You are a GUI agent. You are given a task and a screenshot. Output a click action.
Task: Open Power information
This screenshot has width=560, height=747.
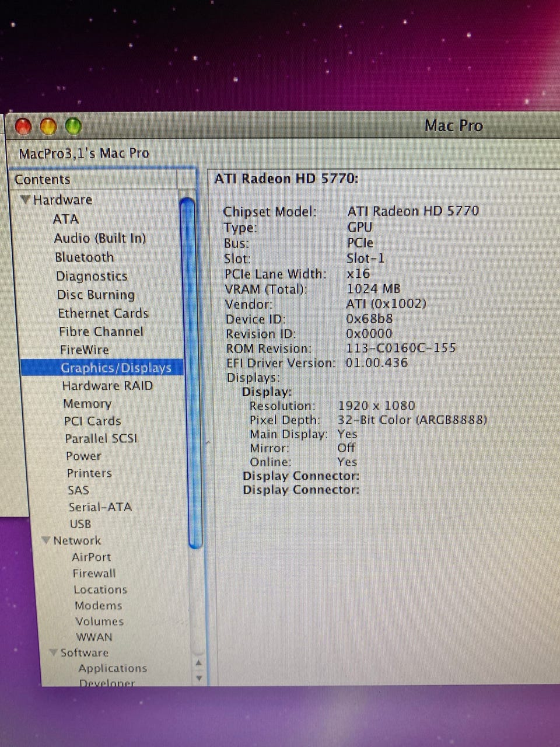click(x=83, y=456)
